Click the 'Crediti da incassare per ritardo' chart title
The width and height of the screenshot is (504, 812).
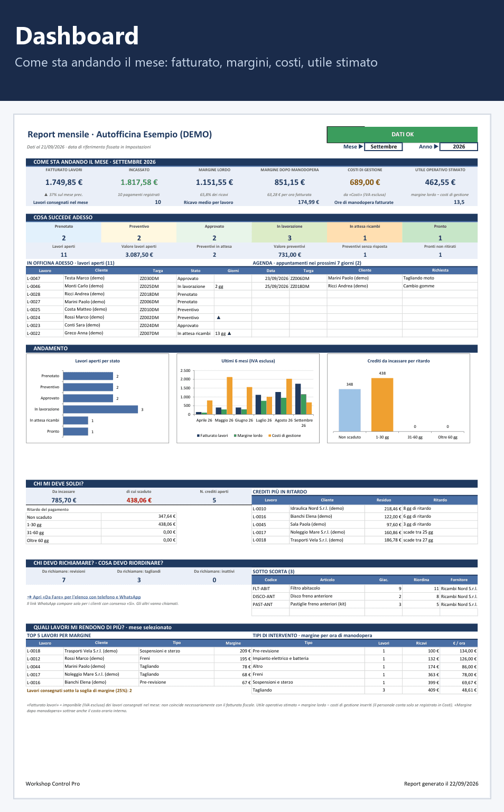click(x=399, y=361)
